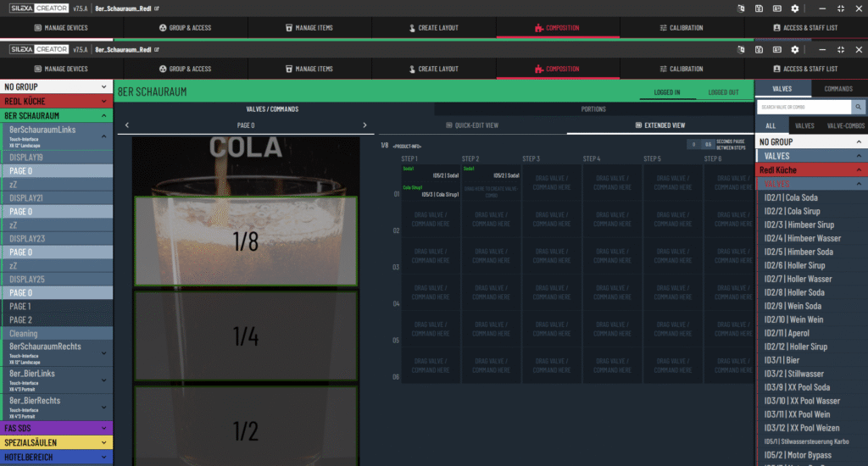Go to previous page with left arrow

click(x=126, y=125)
